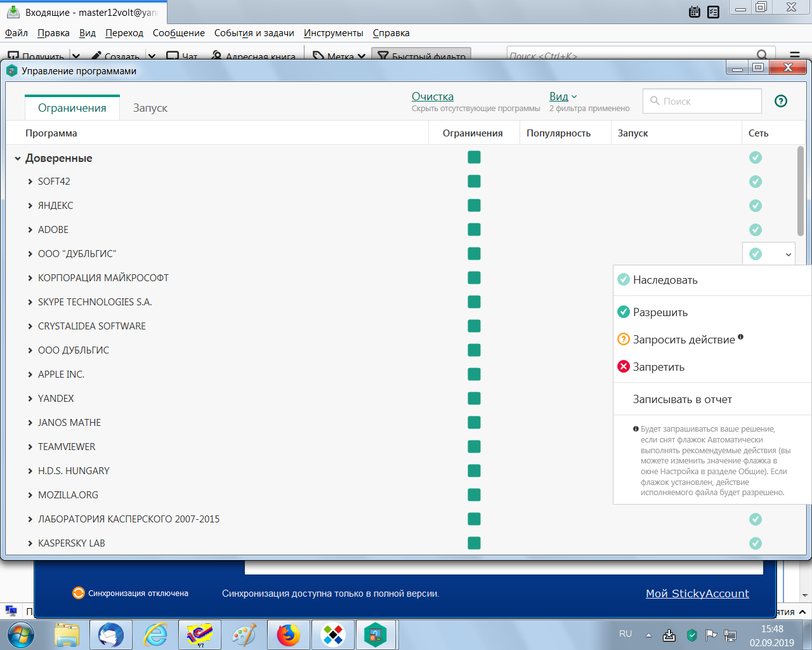The width and height of the screenshot is (812, 650).
Task: Click the network checkmark icon for ADOBE
Action: point(756,230)
